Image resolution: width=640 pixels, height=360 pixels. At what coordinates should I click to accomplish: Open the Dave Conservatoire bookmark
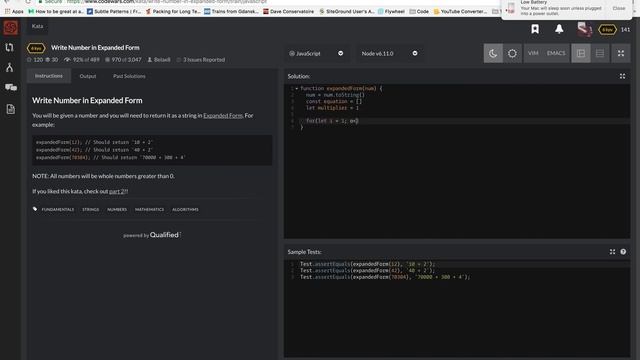[289, 11]
